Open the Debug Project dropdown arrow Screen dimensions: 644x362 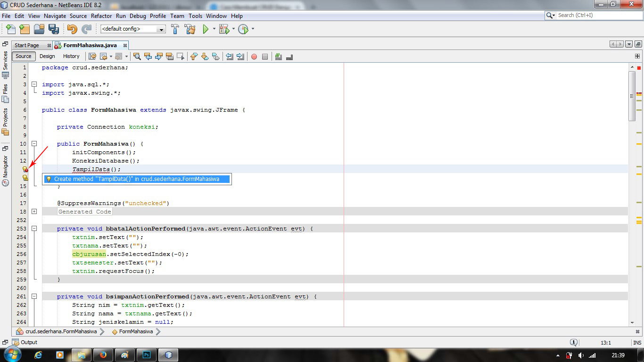click(x=233, y=29)
